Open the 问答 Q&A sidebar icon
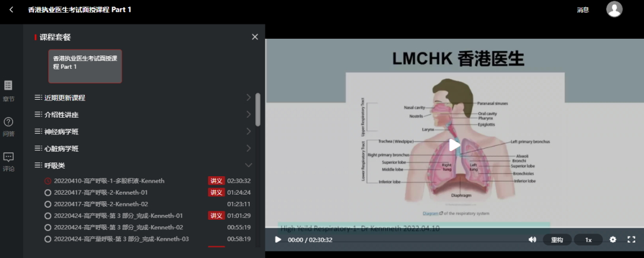The image size is (644, 258). pos(8,126)
